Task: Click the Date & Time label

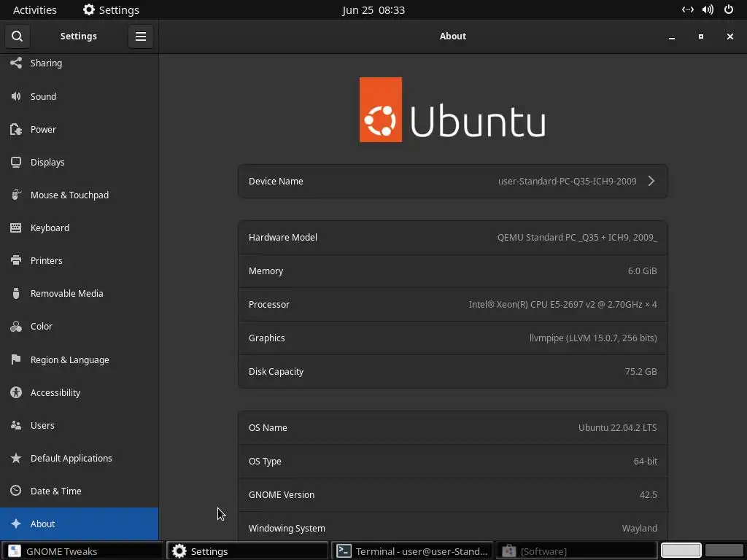Action: pos(55,491)
